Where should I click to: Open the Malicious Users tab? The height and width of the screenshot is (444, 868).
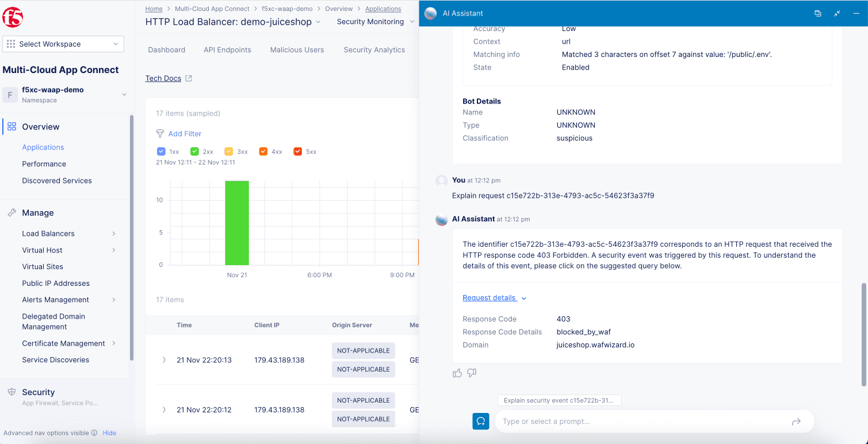point(297,49)
